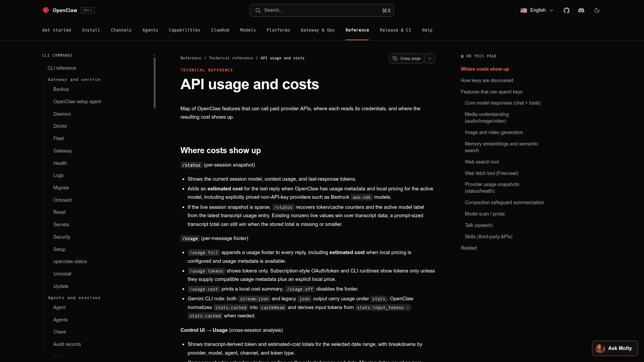This screenshot has width=644, height=362.
Task: Jump to Memory embeddings and semantic search
Action: (x=501, y=147)
